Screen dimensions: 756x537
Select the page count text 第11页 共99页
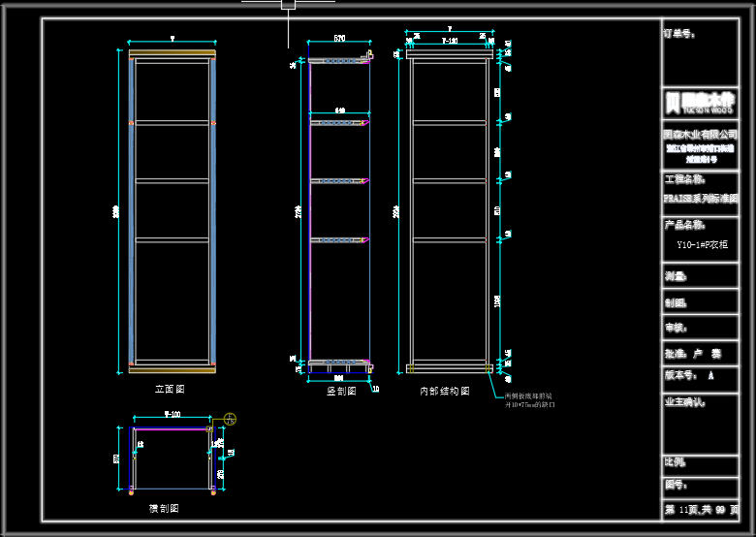pos(701,510)
